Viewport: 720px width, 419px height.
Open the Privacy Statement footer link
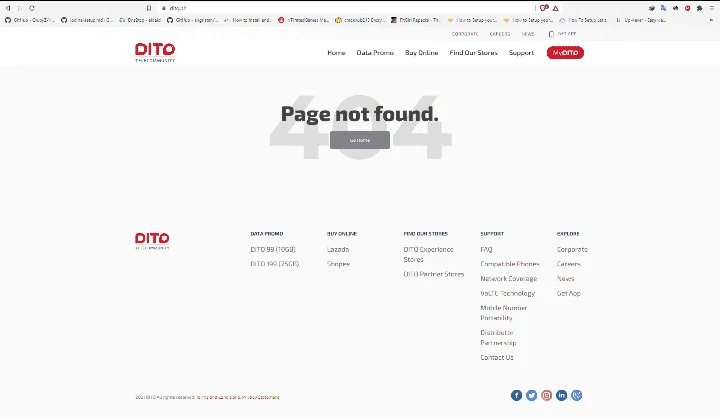[261, 397]
